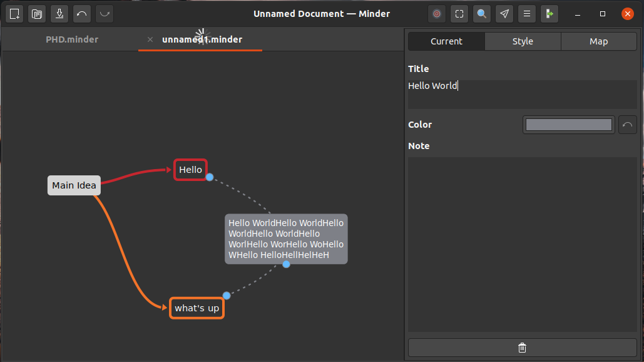Image resolution: width=644 pixels, height=362 pixels.
Task: Select the Hello World connection title box
Action: point(286,239)
